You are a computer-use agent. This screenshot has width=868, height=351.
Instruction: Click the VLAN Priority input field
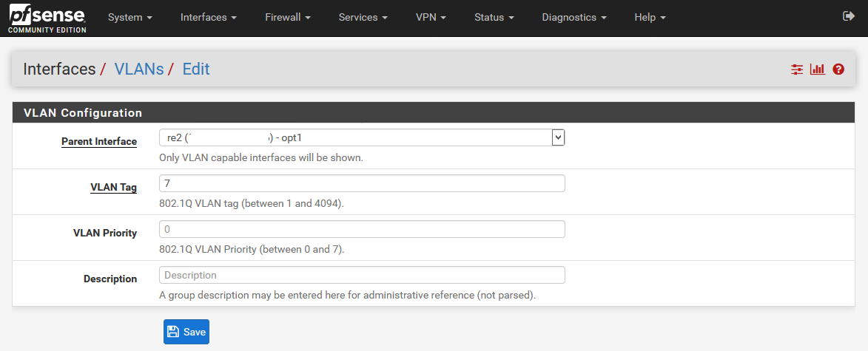[362, 229]
